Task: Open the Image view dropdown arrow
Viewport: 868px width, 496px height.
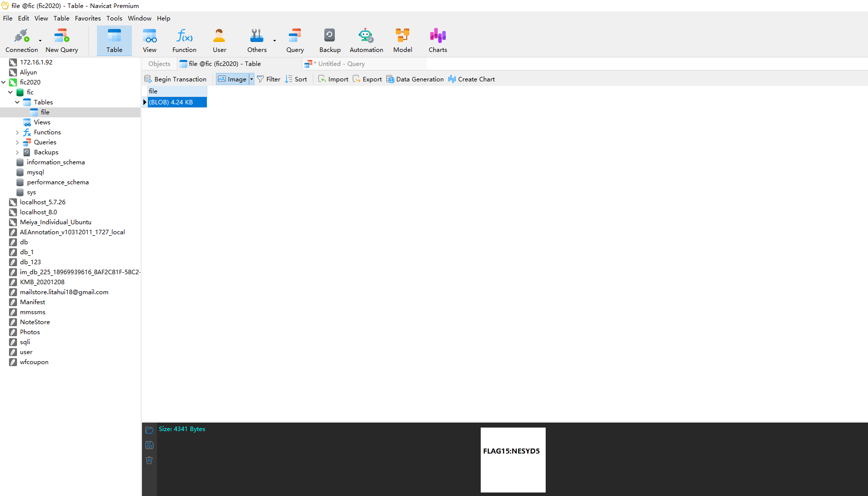Action: coord(251,79)
